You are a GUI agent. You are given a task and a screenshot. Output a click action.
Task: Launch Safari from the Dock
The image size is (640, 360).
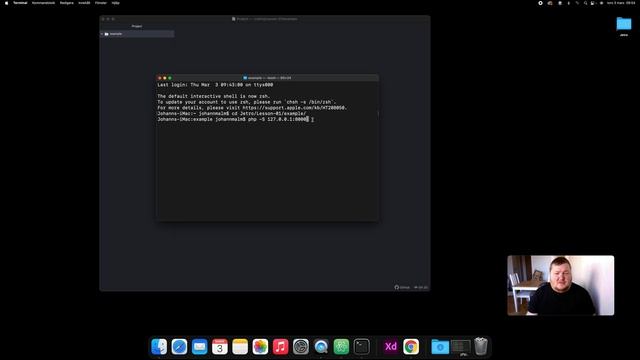179,347
